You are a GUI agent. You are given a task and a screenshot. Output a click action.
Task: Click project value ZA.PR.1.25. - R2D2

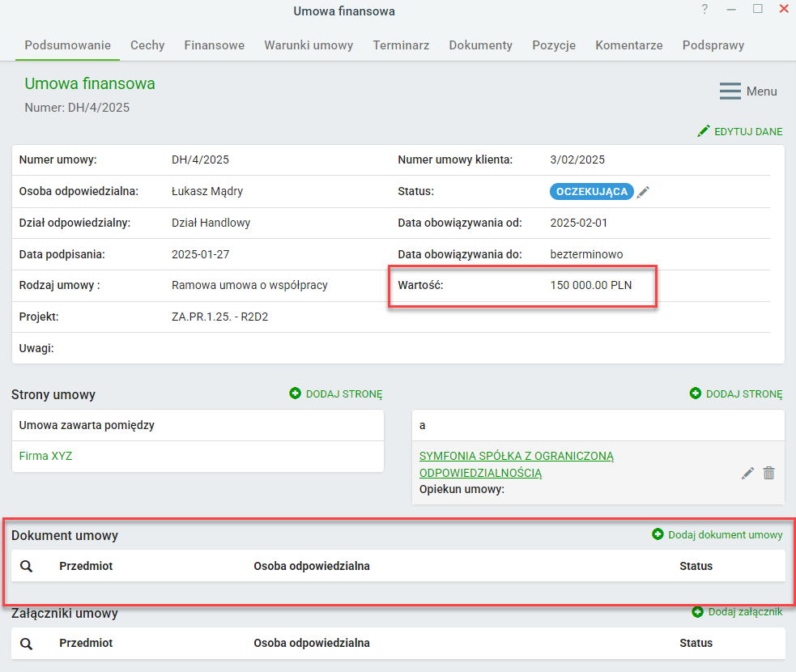pyautogui.click(x=219, y=317)
